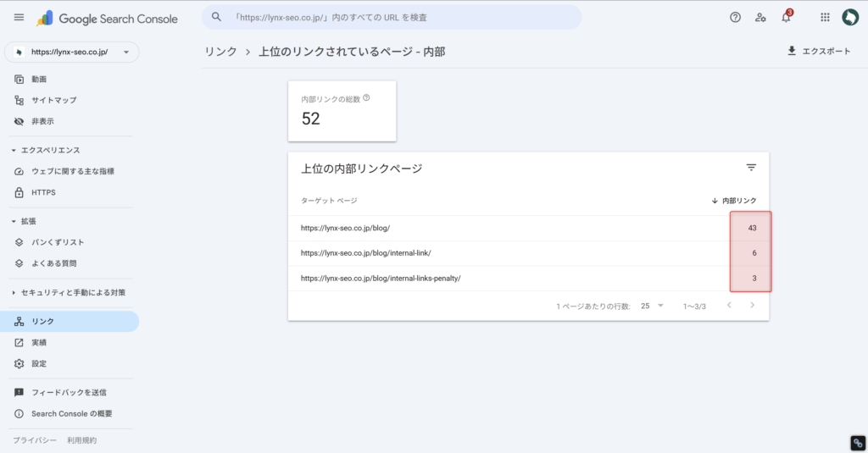The height and width of the screenshot is (453, 868).
Task: Open the Google apps grid
Action: click(x=825, y=17)
